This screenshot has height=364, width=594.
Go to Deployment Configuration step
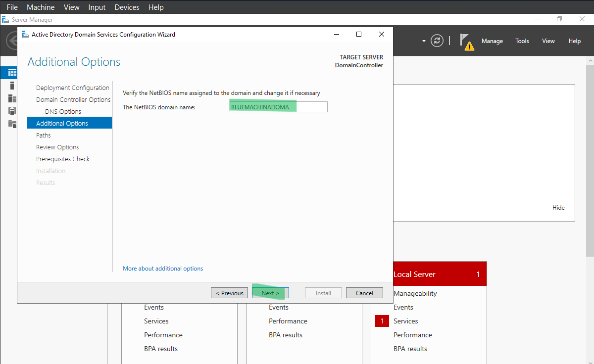click(73, 88)
